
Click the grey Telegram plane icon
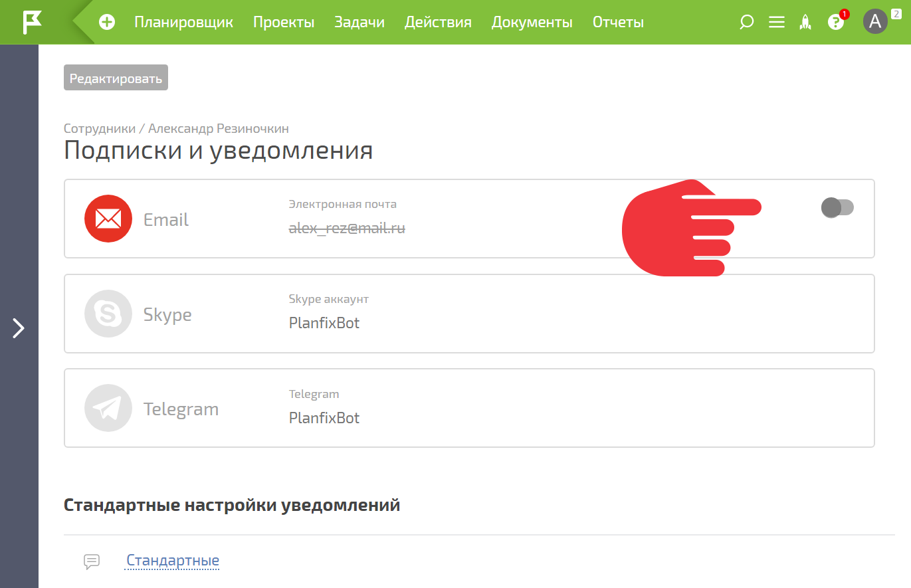[x=108, y=408]
